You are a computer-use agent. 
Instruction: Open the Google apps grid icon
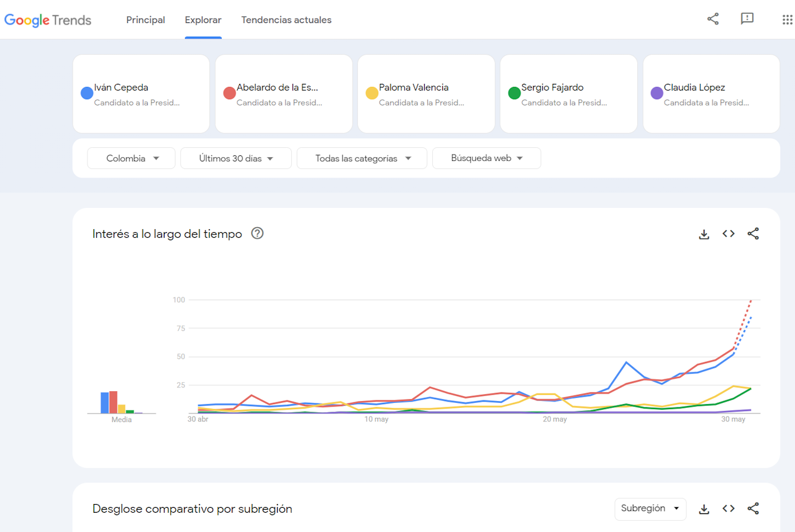pyautogui.click(x=787, y=20)
